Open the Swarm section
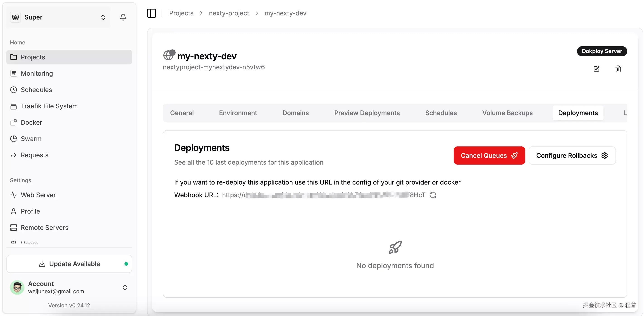The height and width of the screenshot is (316, 644). (x=31, y=139)
